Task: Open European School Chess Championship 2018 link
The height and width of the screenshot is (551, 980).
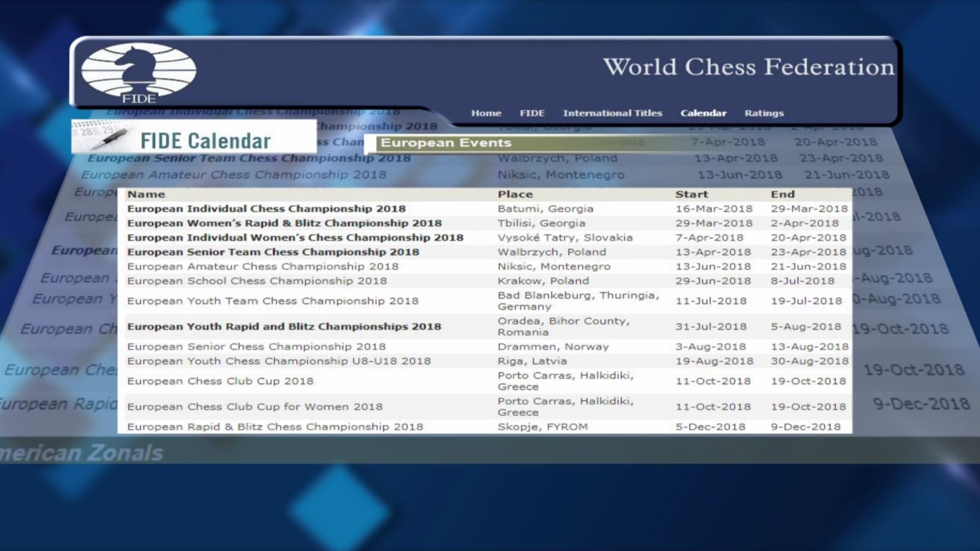Action: tap(257, 281)
